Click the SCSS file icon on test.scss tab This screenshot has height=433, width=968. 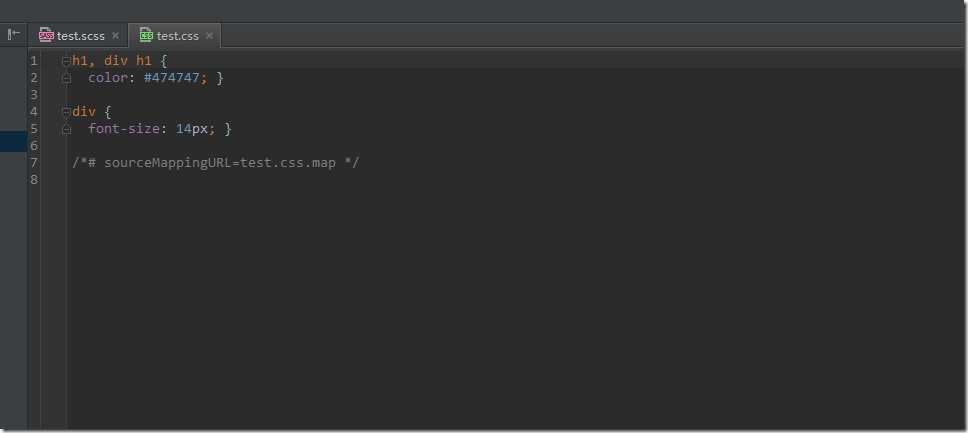[46, 36]
